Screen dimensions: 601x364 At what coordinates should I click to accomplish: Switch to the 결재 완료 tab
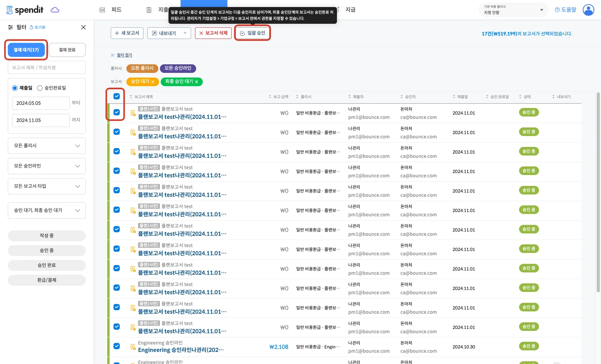pos(67,50)
